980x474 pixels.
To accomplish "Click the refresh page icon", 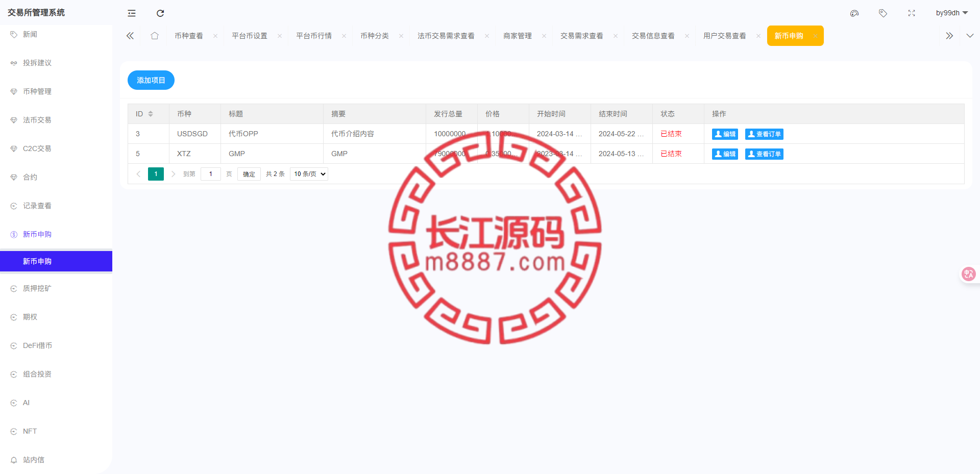I will click(160, 13).
